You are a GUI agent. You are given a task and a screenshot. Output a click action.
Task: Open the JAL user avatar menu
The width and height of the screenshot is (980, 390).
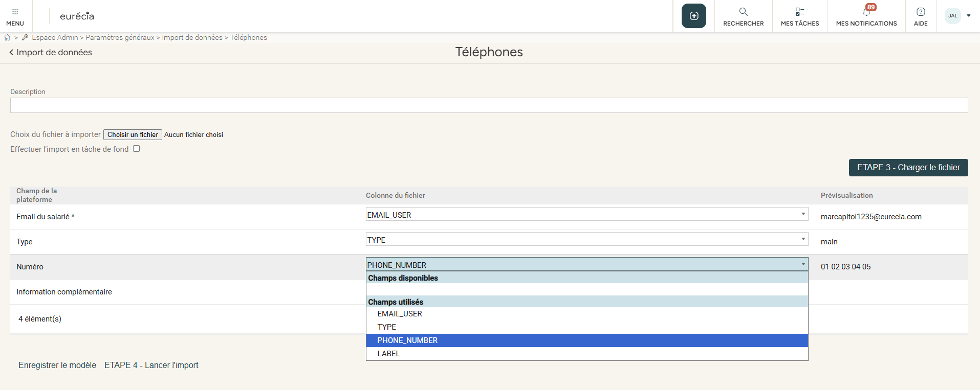(x=953, y=16)
